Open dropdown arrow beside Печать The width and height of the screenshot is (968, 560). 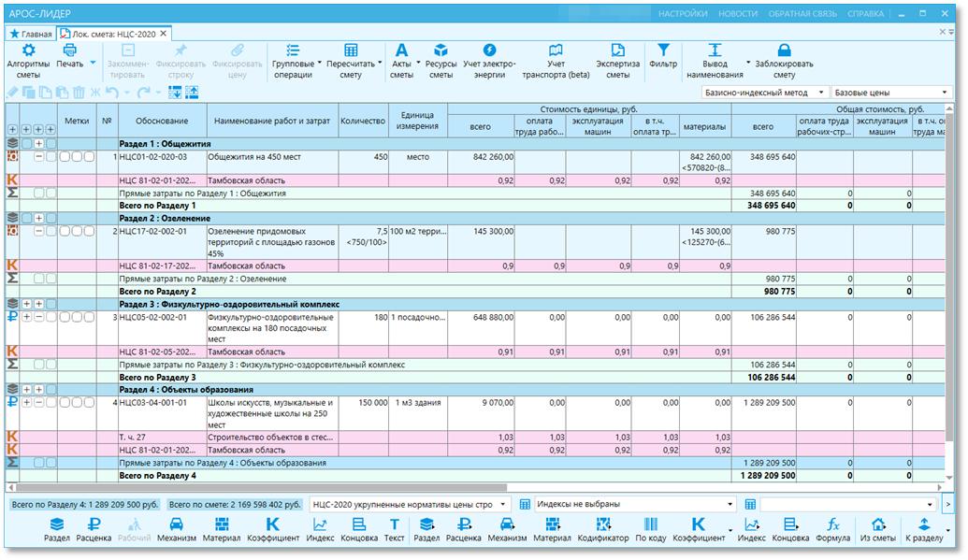(x=93, y=63)
